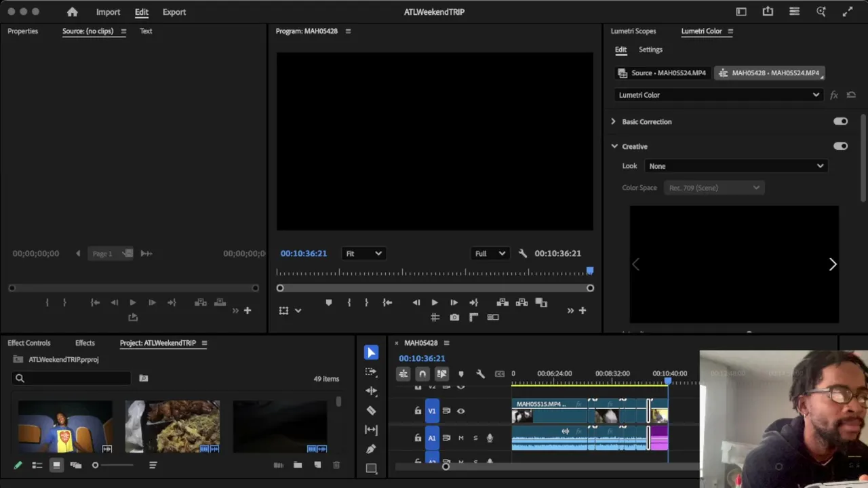Select the Pen tool in the timeline toolbar
868x488 pixels.
point(371,449)
